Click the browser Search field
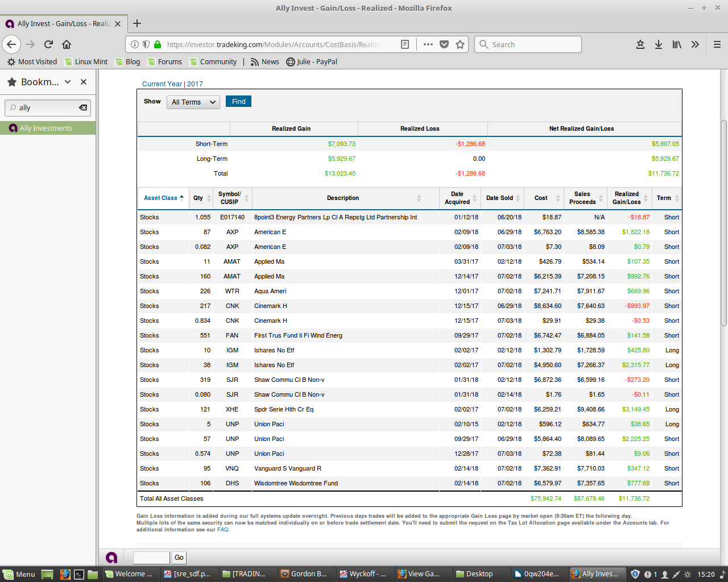This screenshot has width=728, height=582. [x=528, y=44]
